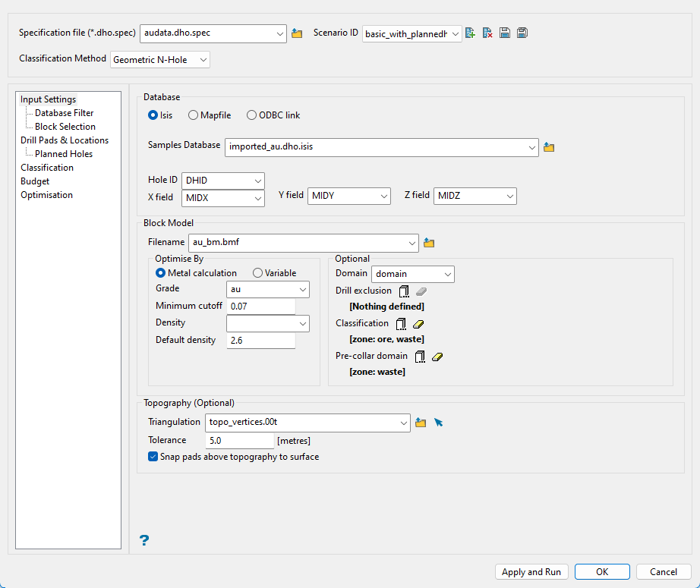Click the delete scenario icon
The height and width of the screenshot is (588, 700).
487,33
